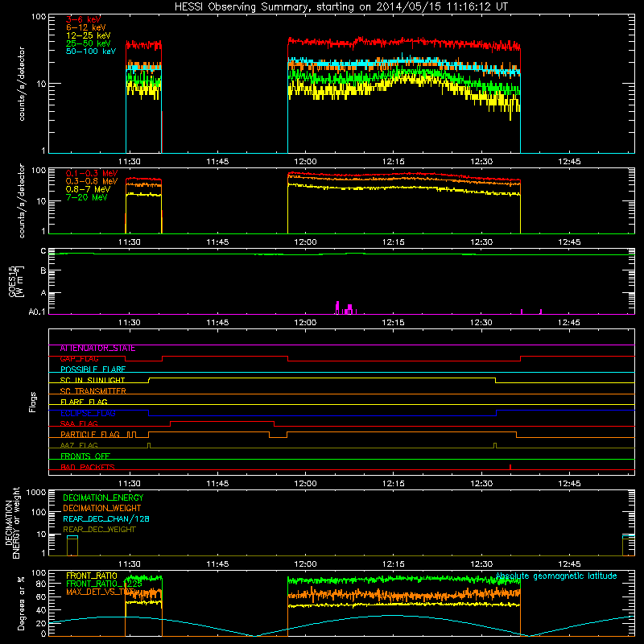Click the REAR_DEC_CHAN/128 legend label

coord(106,519)
